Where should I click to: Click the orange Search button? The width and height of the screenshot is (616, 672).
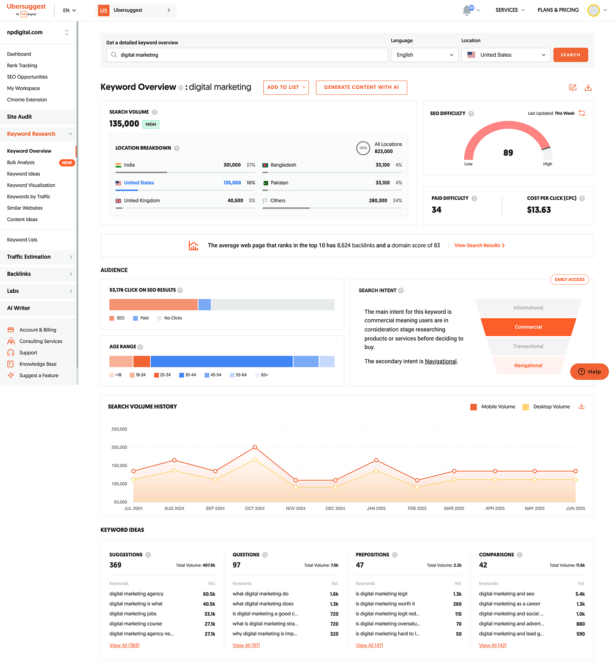point(570,55)
